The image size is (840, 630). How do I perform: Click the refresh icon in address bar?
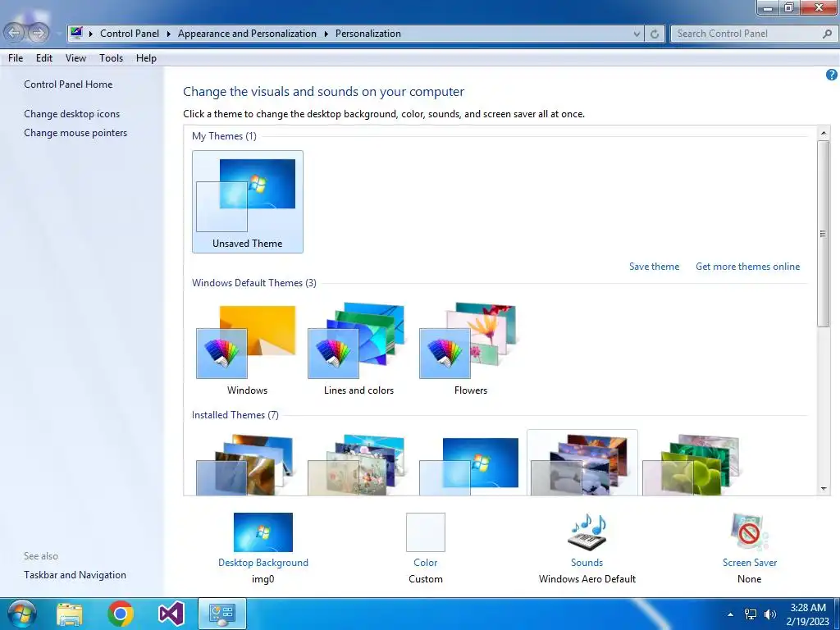point(654,34)
